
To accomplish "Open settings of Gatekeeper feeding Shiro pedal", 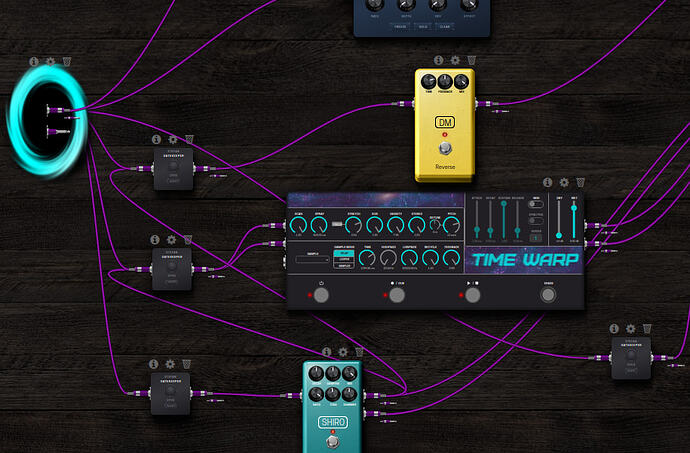I will (x=170, y=364).
